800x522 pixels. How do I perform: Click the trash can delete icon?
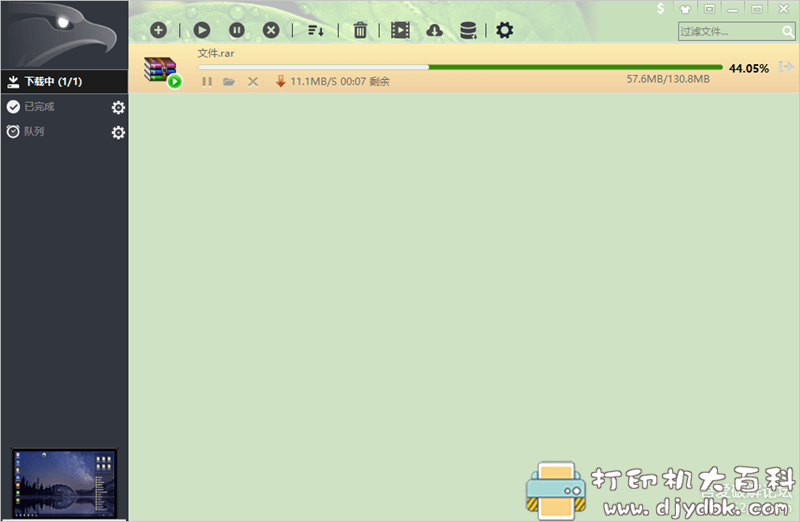[x=360, y=30]
